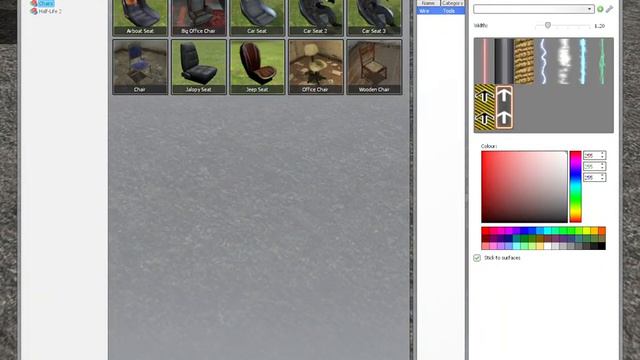Choose the gray arrow wire material

click(x=504, y=107)
